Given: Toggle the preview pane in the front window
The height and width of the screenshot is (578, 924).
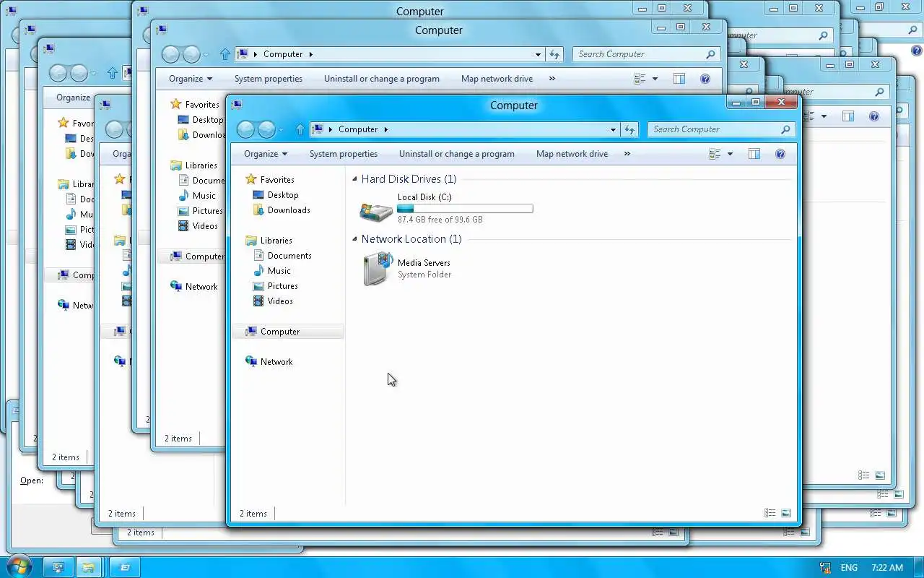Looking at the screenshot, I should pos(754,154).
